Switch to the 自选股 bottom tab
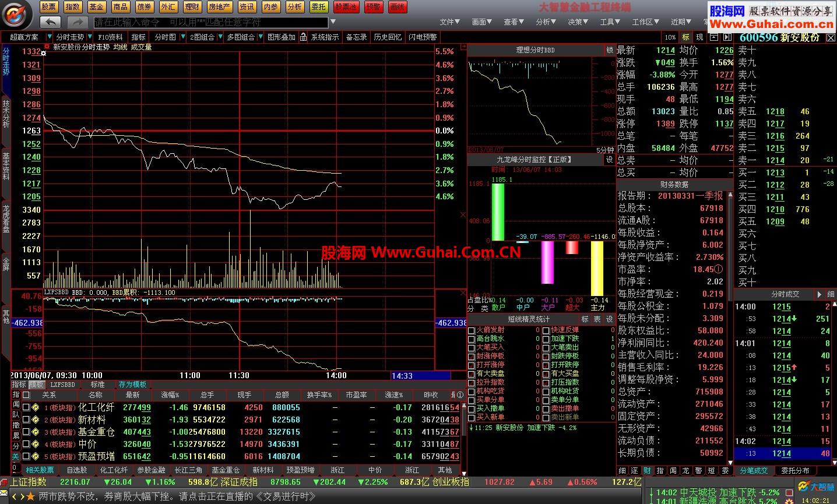This screenshot has height=504, width=837. (x=77, y=470)
